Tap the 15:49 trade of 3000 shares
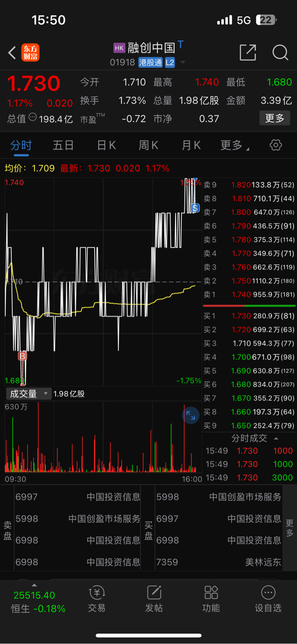Screen dimensions: 297x644 click(249, 477)
